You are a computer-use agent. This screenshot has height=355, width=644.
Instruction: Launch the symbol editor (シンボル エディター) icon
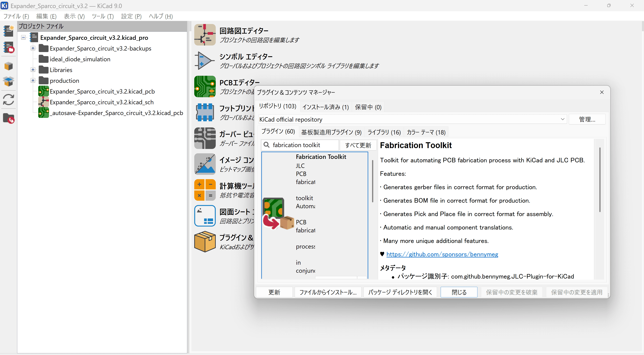[205, 61]
